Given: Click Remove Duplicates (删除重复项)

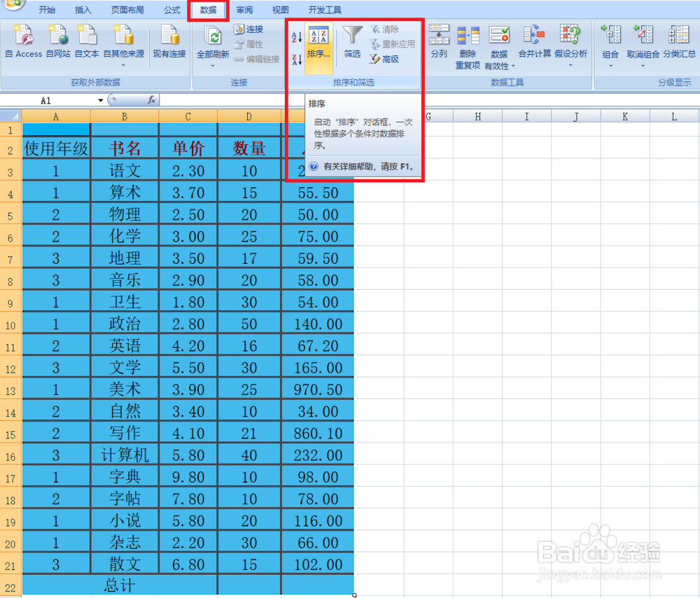Looking at the screenshot, I should (x=468, y=48).
